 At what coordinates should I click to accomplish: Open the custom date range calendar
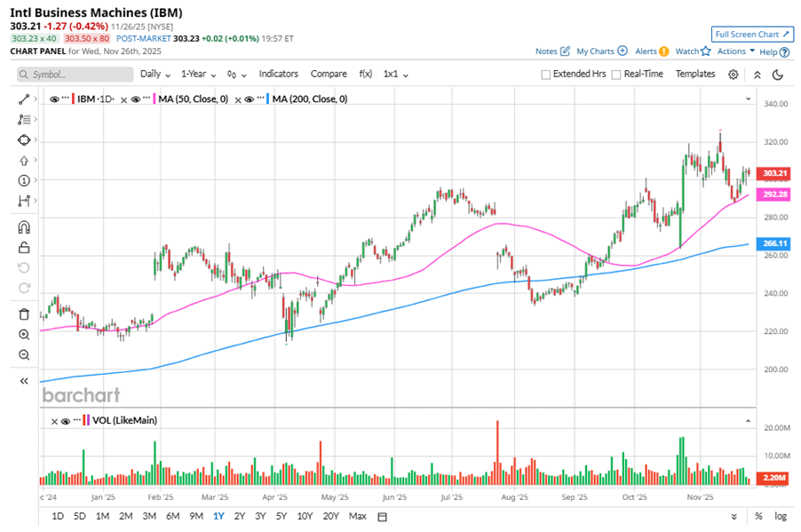click(x=385, y=516)
